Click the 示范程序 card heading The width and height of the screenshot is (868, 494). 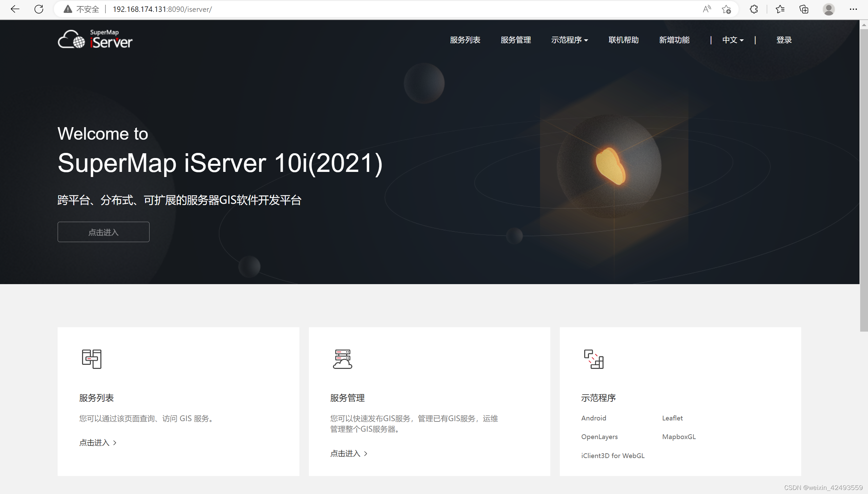tap(598, 398)
